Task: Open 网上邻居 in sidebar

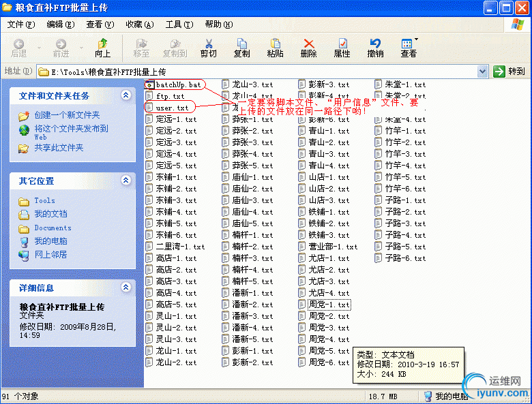Action: [50, 255]
